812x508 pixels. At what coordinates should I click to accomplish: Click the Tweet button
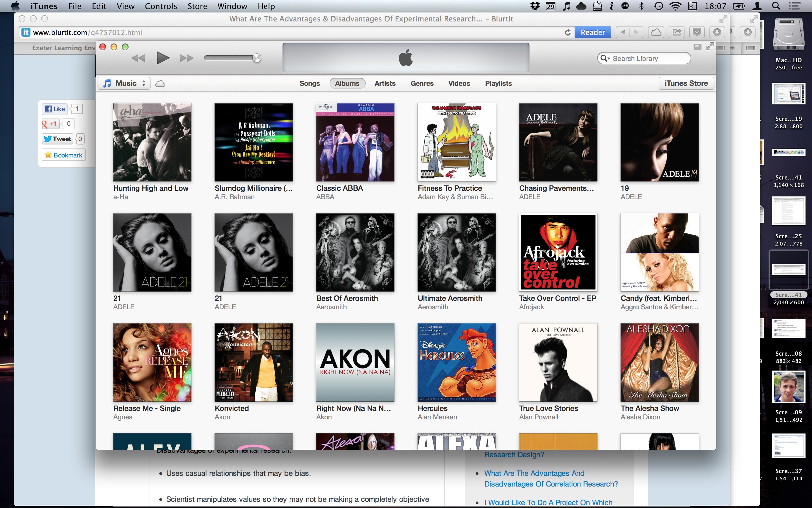[58, 139]
